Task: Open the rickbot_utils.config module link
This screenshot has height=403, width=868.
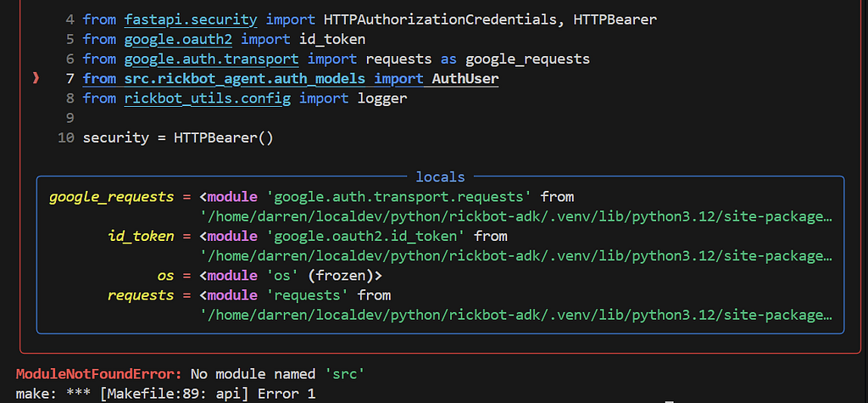Action: [x=208, y=98]
